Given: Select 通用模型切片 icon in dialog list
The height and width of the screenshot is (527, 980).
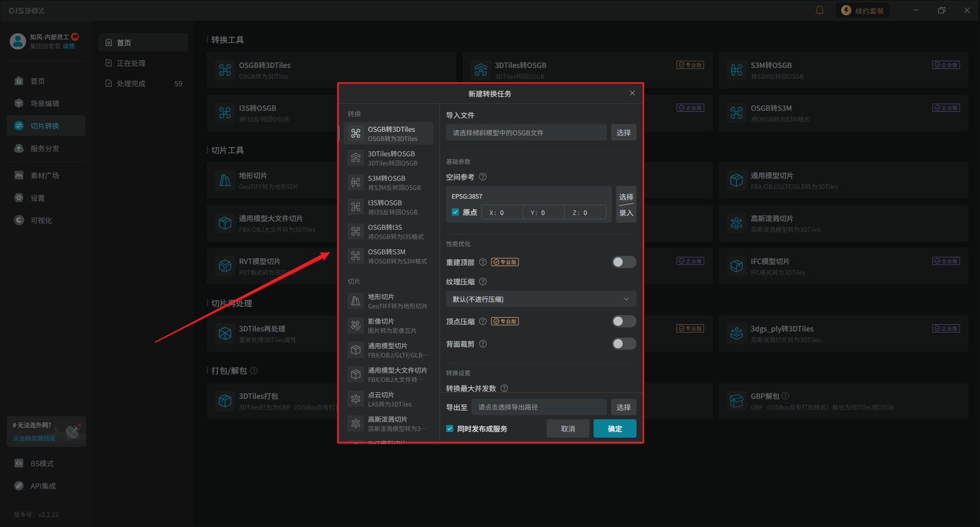Looking at the screenshot, I should (x=356, y=350).
